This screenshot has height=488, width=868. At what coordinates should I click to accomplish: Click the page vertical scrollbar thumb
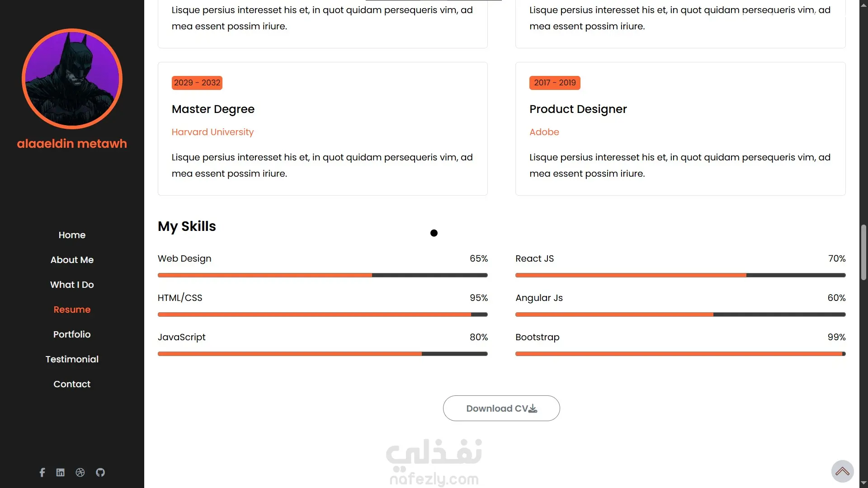pyautogui.click(x=863, y=252)
